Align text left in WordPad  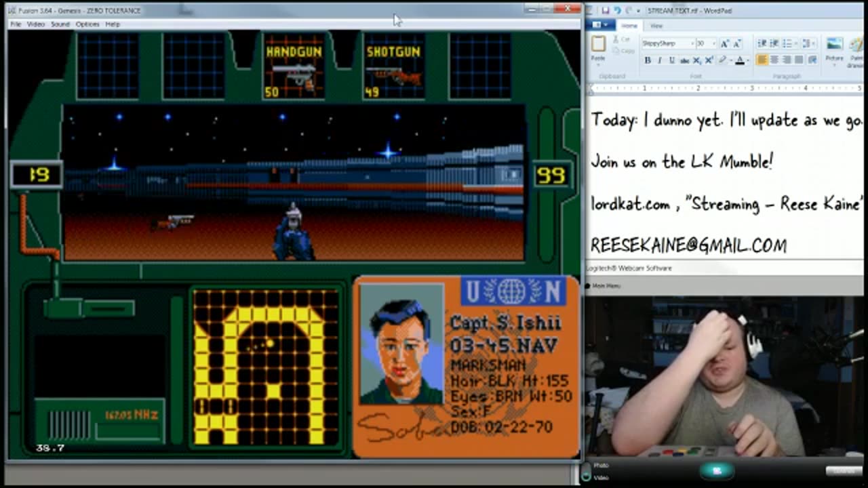(762, 60)
